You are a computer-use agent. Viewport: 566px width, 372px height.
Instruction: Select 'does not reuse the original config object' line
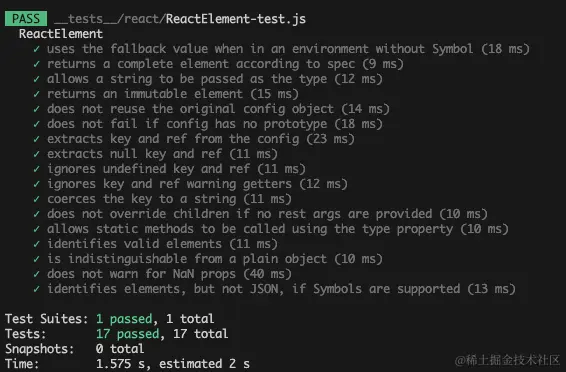pyautogui.click(x=218, y=109)
